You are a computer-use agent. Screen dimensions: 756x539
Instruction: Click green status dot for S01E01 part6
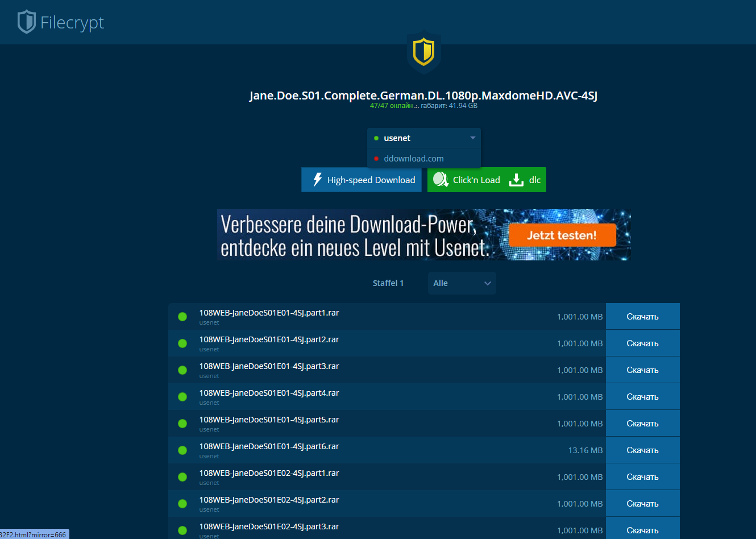(x=182, y=450)
